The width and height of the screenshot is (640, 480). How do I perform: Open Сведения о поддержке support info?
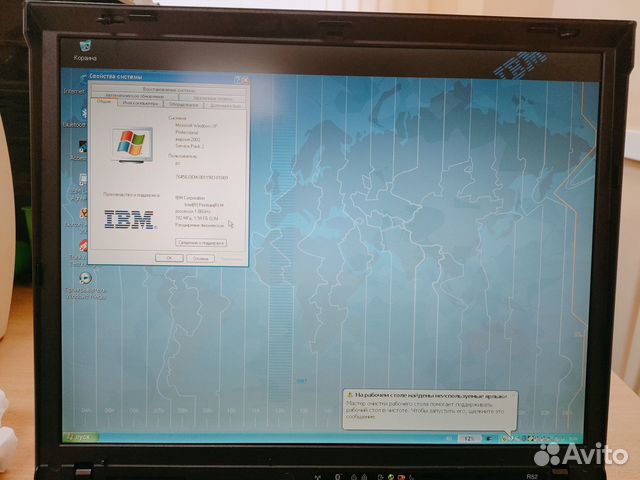(x=201, y=242)
